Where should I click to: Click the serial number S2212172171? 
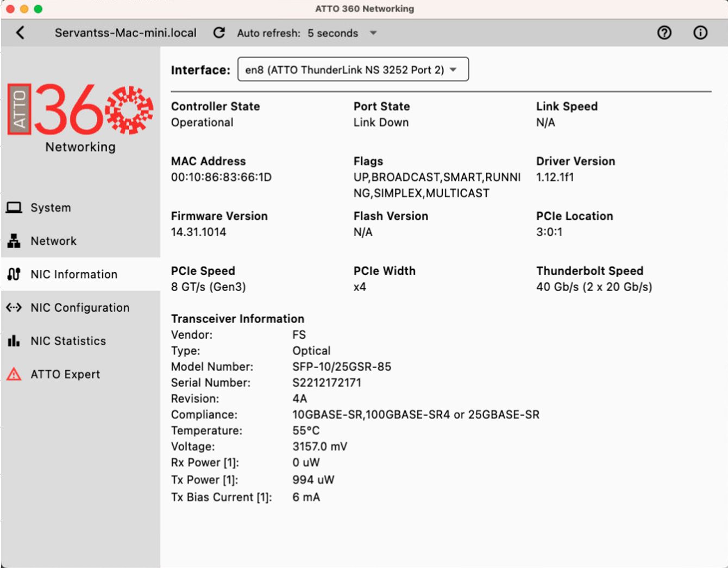pos(327,382)
